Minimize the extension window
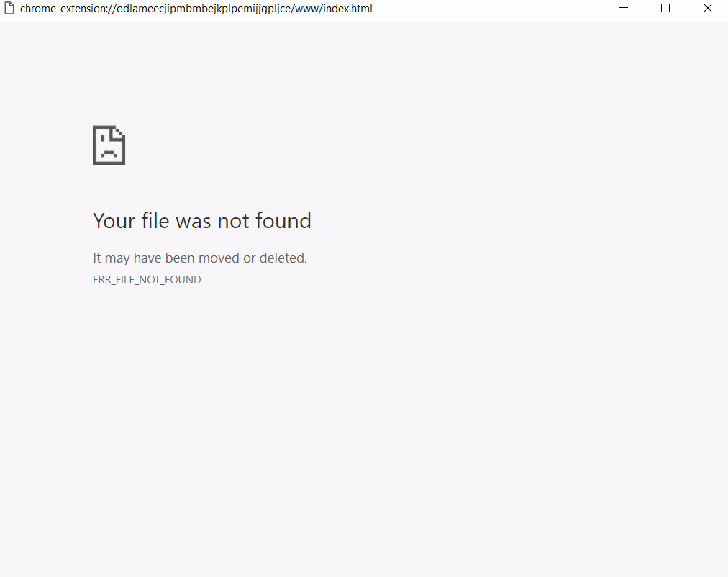This screenshot has height=577, width=728. coord(624,9)
